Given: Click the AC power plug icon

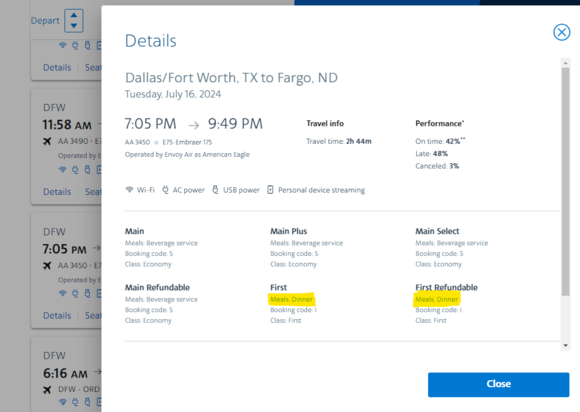Looking at the screenshot, I should (165, 190).
